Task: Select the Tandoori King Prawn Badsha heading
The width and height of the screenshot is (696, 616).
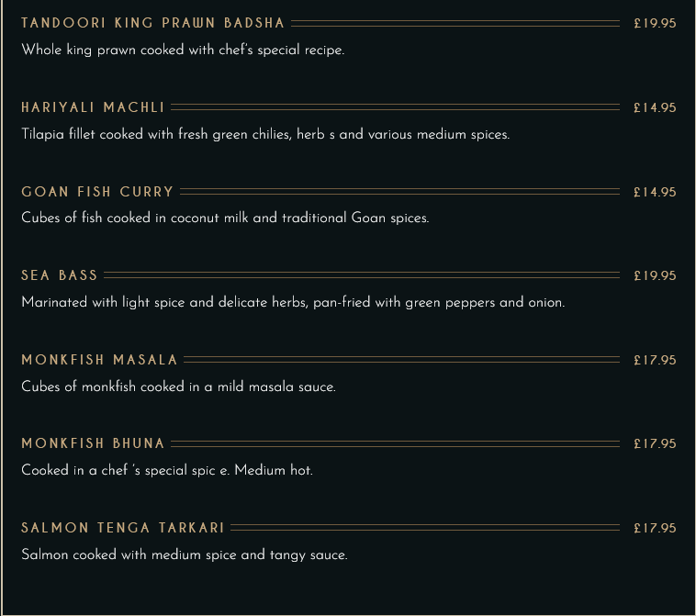Action: point(152,23)
